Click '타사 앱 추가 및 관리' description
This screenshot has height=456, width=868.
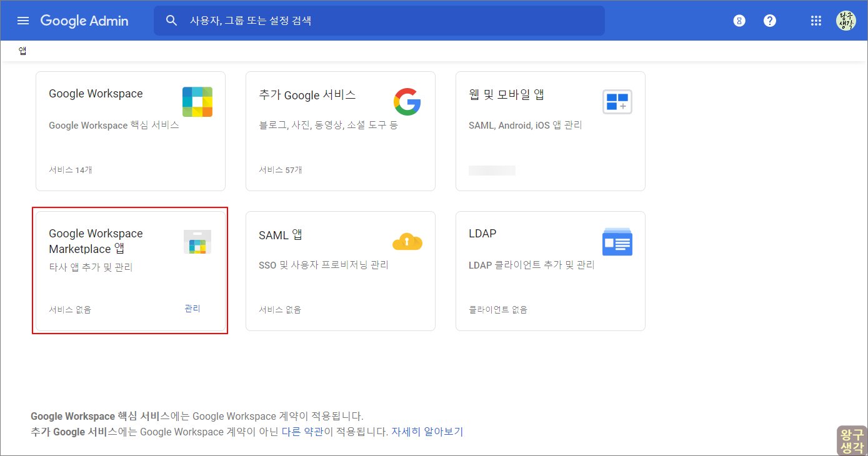pos(91,267)
